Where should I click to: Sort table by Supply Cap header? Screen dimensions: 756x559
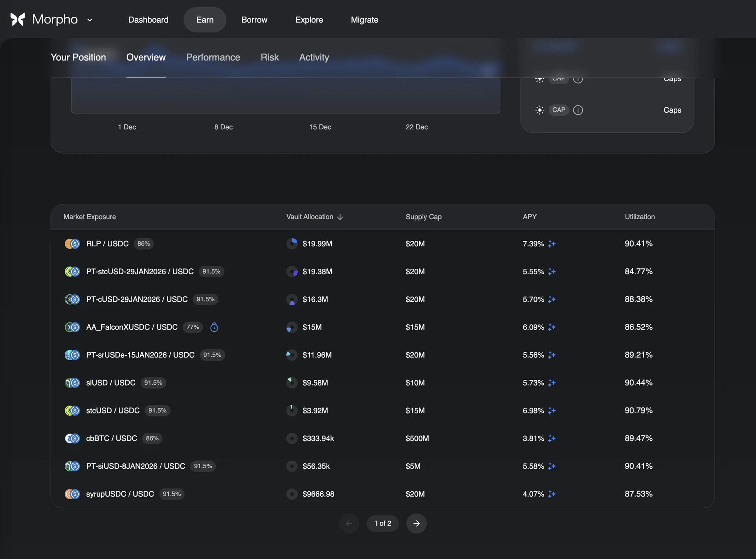[423, 217]
